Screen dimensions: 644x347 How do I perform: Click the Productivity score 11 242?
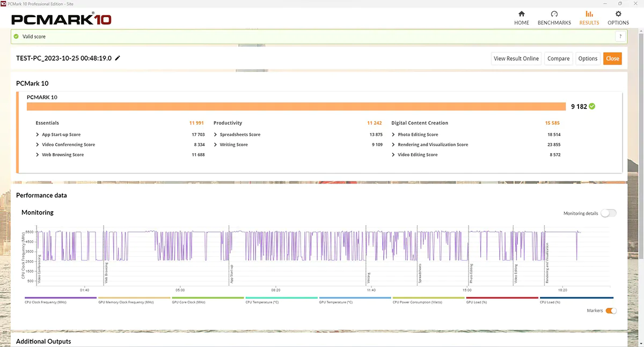click(375, 123)
